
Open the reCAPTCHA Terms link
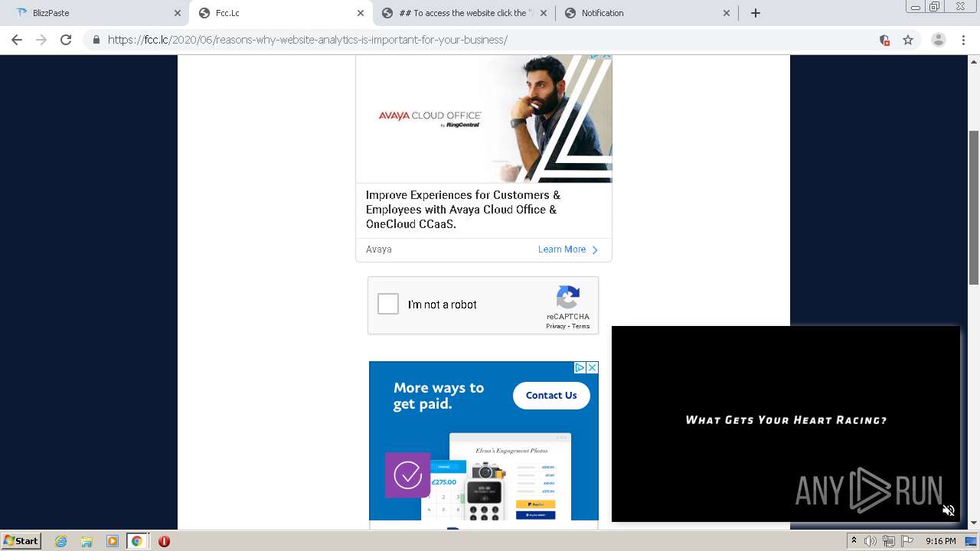tap(581, 326)
